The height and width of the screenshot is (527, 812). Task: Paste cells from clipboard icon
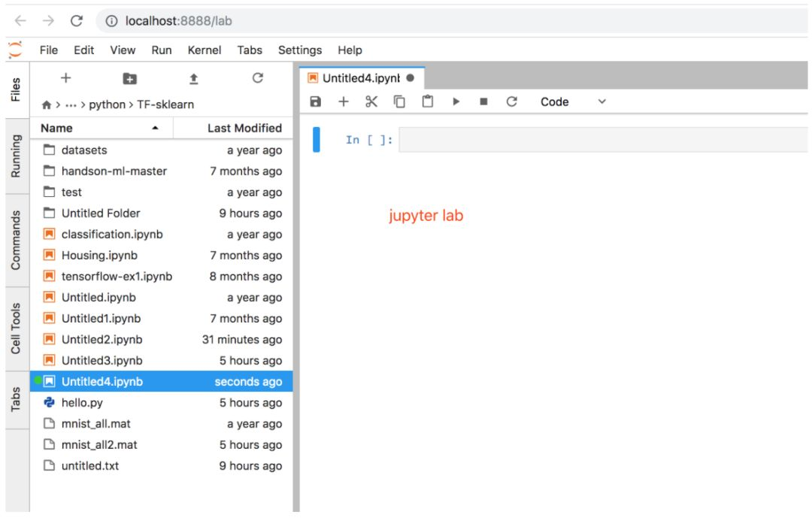click(427, 101)
